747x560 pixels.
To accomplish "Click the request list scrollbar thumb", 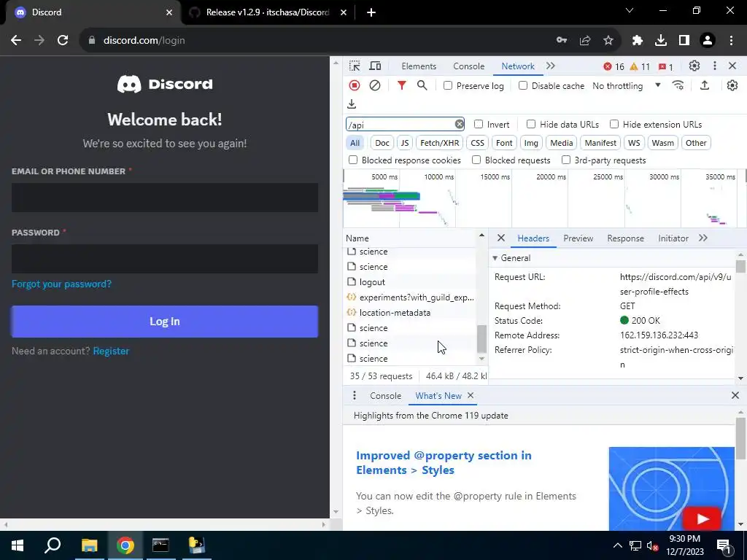I will 481,338.
